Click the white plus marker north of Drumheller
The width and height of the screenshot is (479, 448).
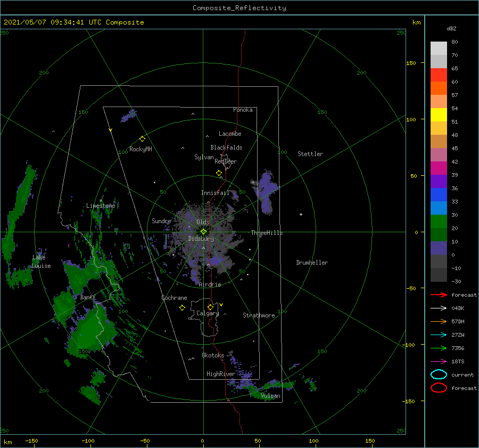[x=301, y=214]
